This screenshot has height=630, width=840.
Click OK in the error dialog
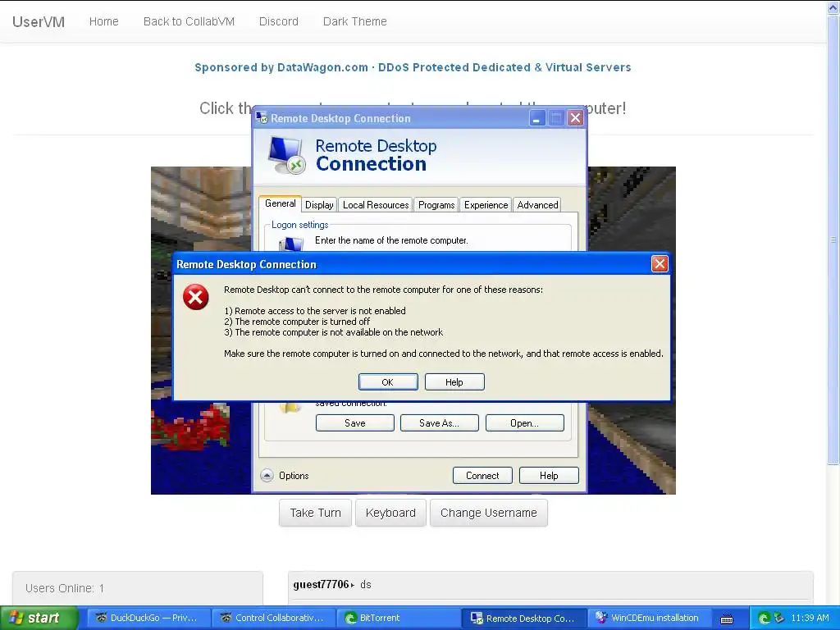click(388, 382)
